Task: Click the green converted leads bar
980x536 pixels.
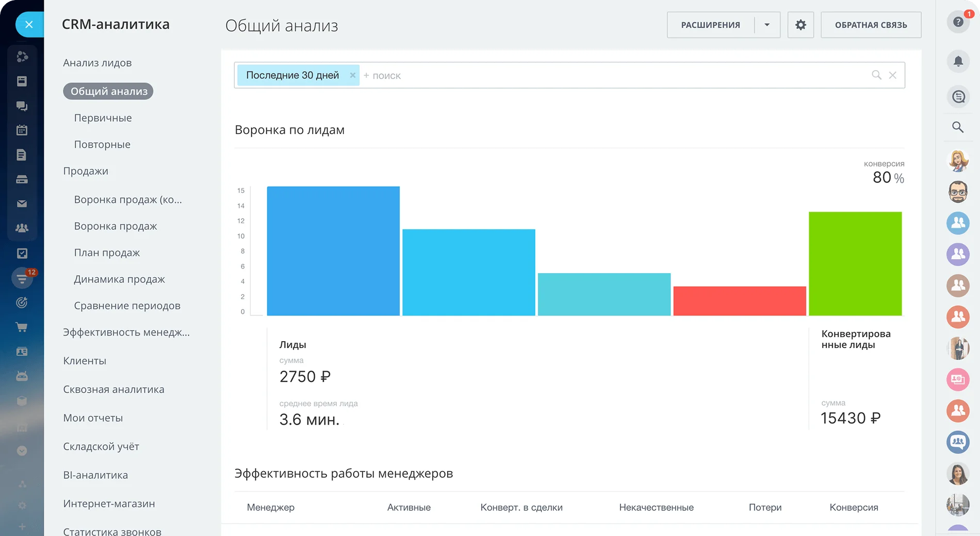Action: tap(855, 263)
